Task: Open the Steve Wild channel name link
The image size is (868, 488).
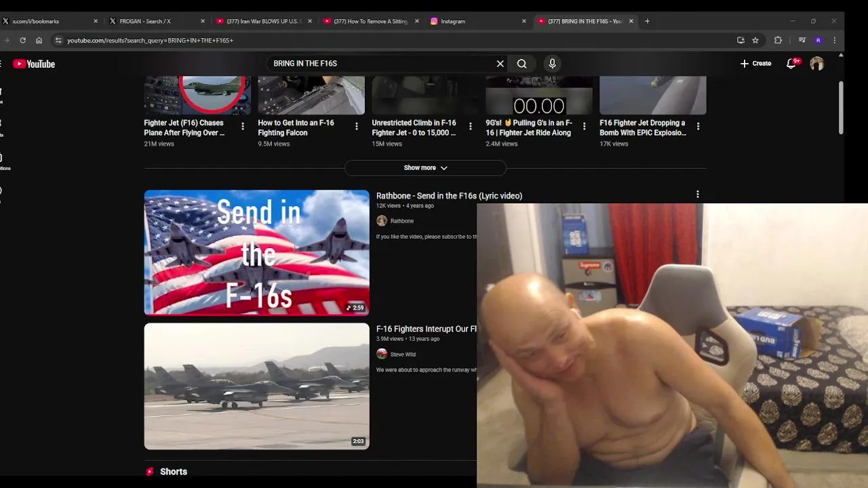Action: (403, 354)
